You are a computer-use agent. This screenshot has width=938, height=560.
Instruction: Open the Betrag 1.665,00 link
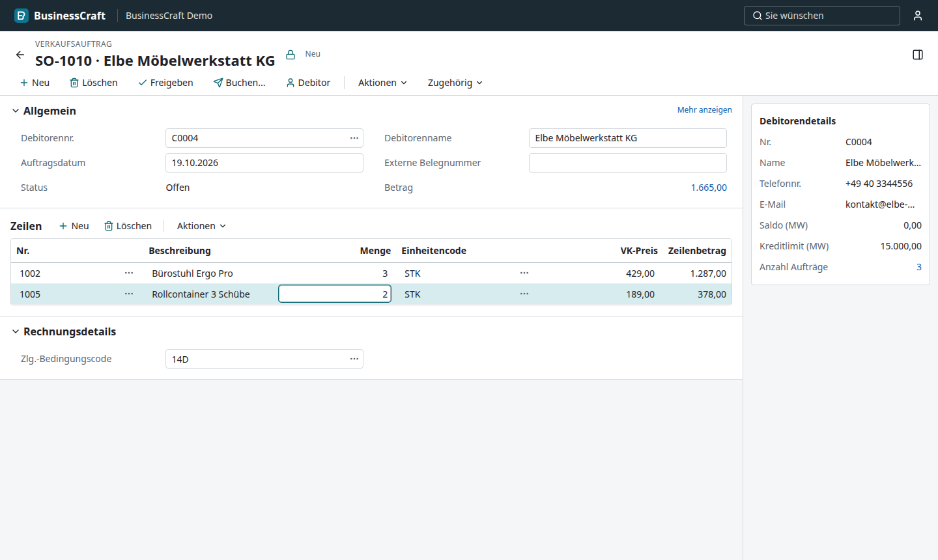(709, 188)
